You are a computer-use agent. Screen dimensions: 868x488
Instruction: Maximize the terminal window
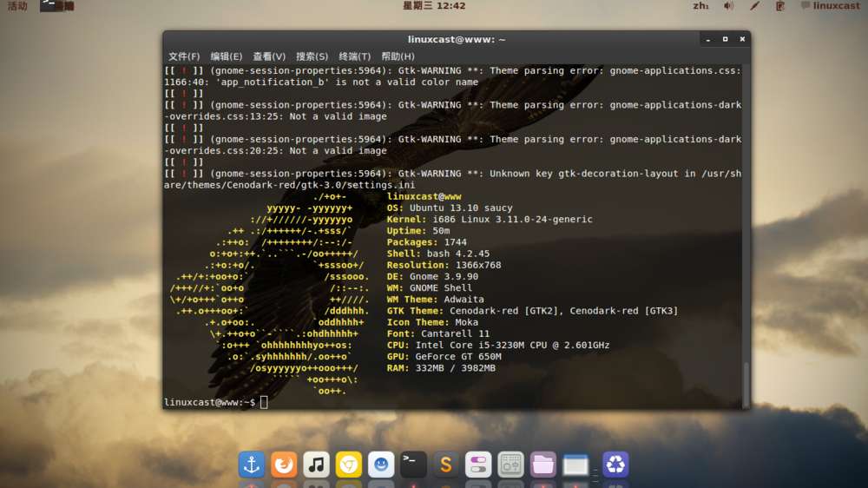pyautogui.click(x=725, y=39)
